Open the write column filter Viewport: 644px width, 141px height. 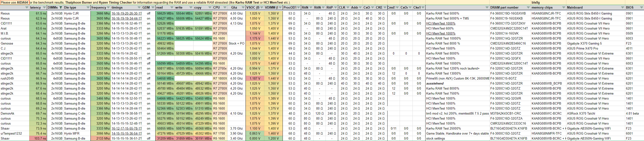[x=191, y=8]
